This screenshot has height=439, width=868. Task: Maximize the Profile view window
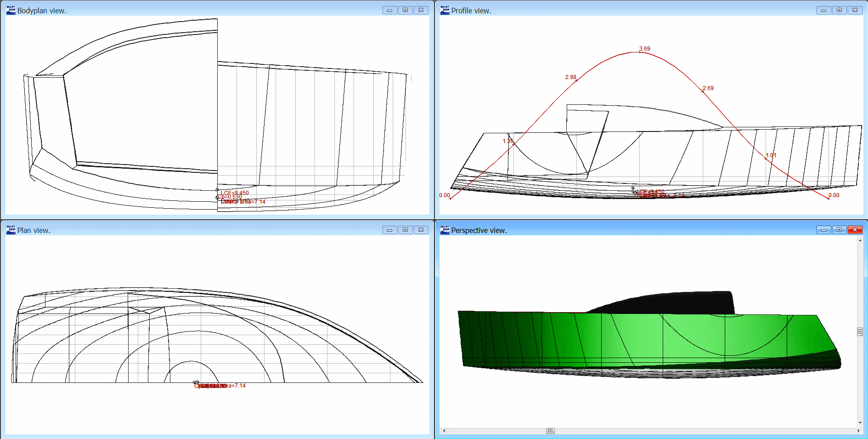coord(839,10)
